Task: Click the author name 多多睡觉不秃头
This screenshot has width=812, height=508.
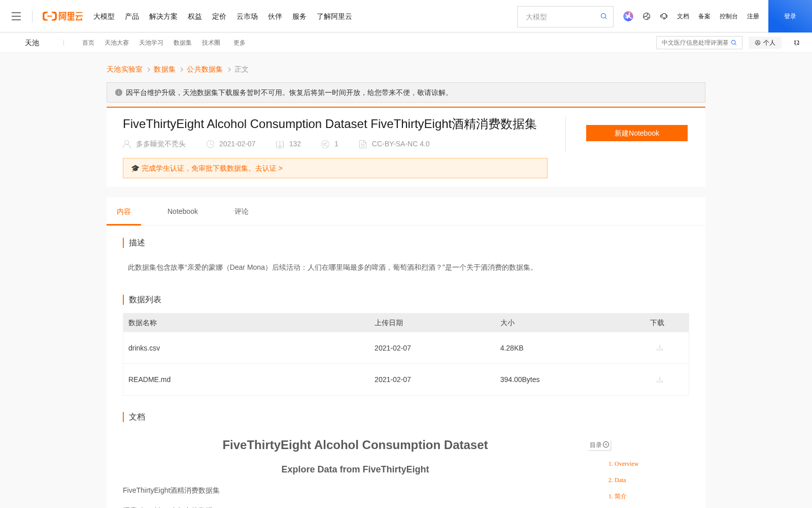Action: coord(161,144)
